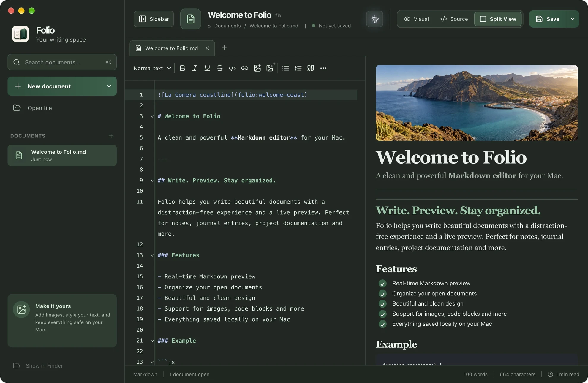Screen dimensions: 588x383
Task: Open the New document dropdown chevron
Action: coord(109,86)
